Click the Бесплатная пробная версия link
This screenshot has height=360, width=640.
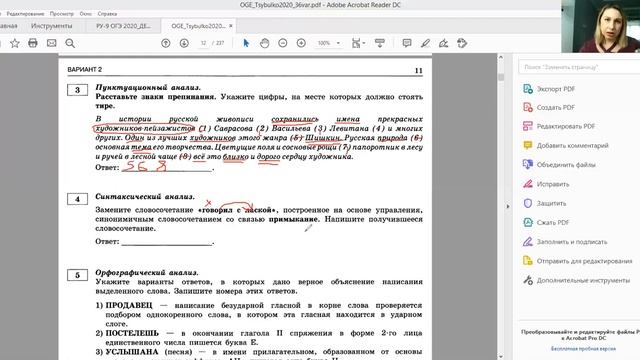(583, 349)
